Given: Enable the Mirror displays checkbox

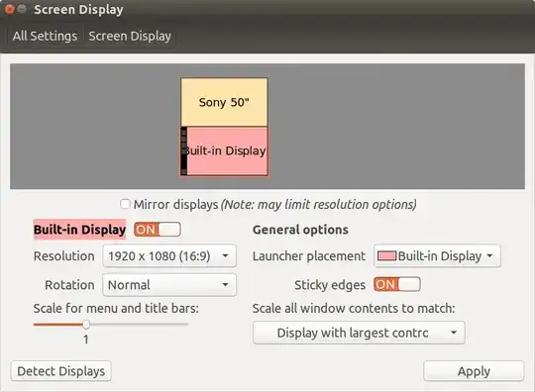Looking at the screenshot, I should coord(125,204).
